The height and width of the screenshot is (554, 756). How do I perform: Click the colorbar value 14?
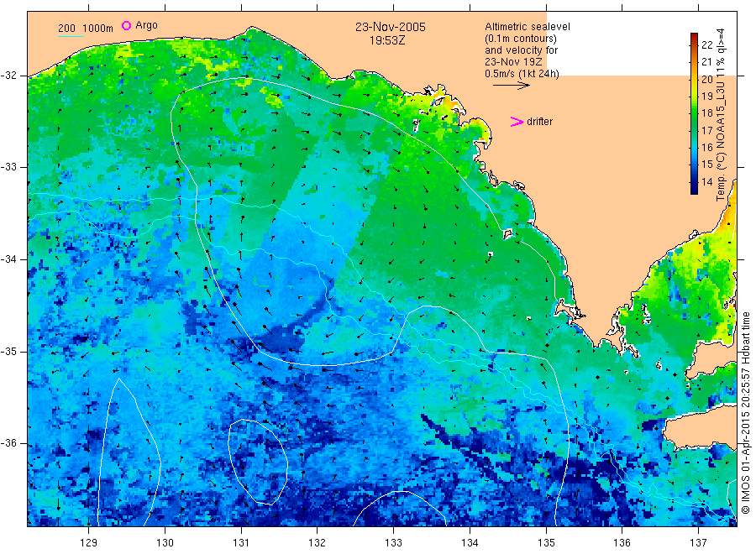click(x=706, y=181)
